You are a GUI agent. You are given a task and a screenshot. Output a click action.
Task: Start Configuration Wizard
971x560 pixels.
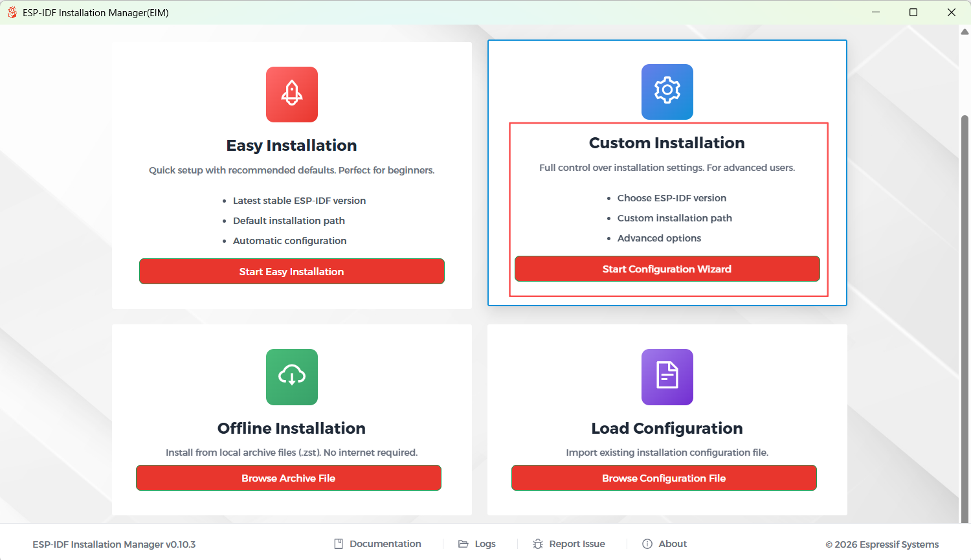tap(667, 269)
